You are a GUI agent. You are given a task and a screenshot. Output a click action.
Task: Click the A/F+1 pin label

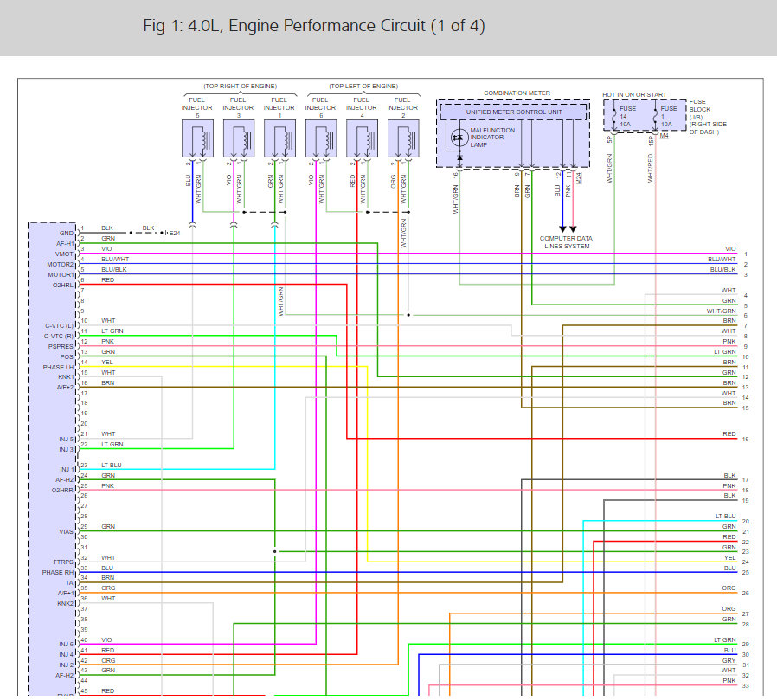[66, 594]
